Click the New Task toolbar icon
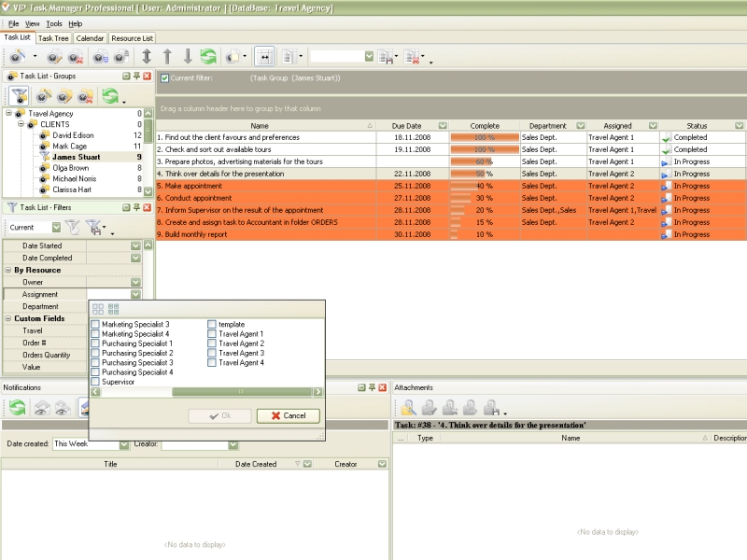 pos(18,57)
